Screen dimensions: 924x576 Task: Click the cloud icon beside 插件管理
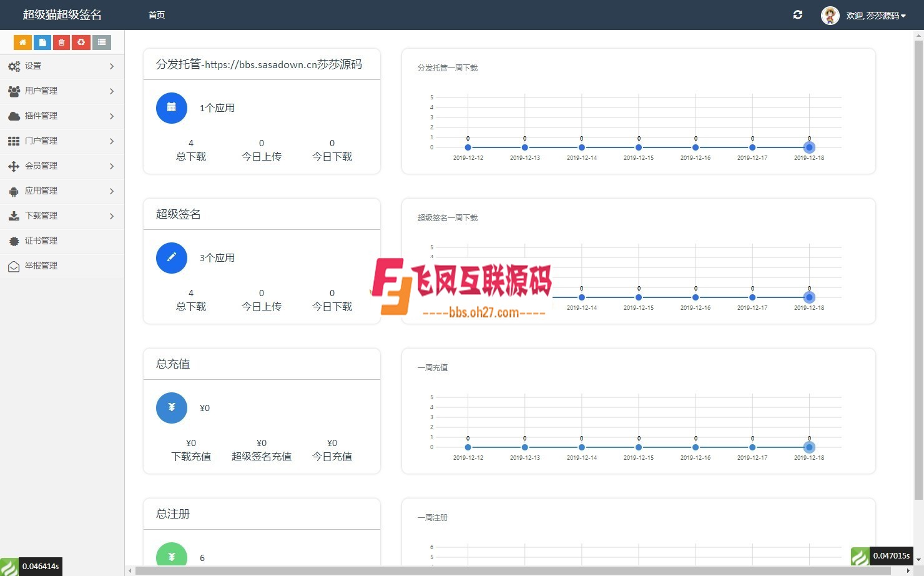click(14, 116)
